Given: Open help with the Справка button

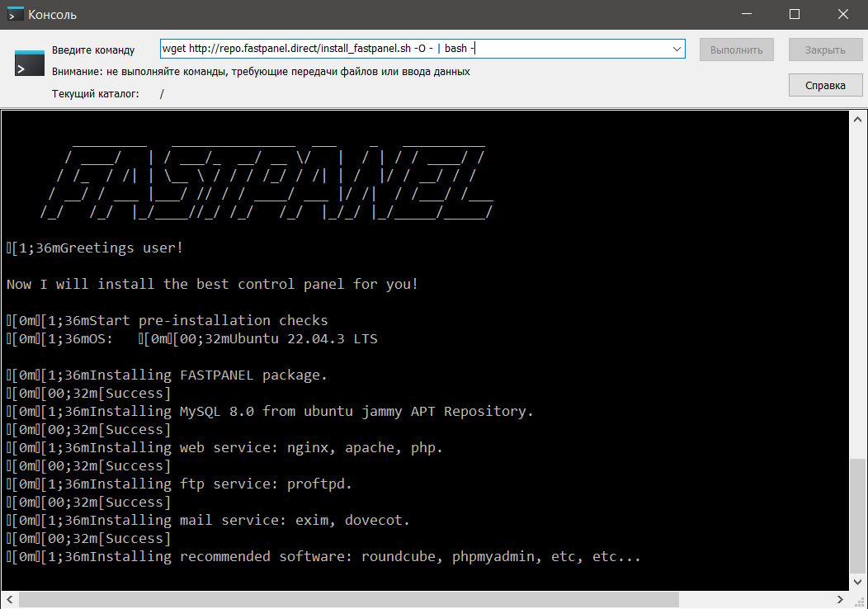Looking at the screenshot, I should (x=825, y=85).
